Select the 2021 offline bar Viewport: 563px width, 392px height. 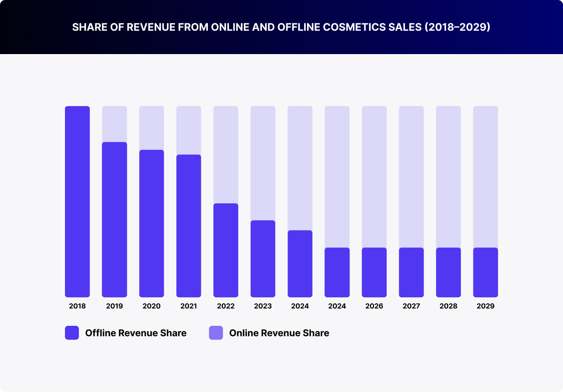[189, 225]
